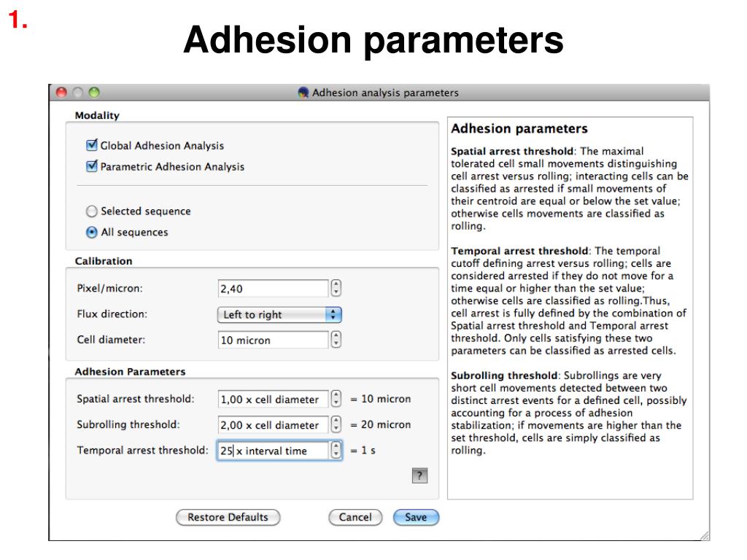Click the Cell diameter stepper arrows
The image size is (747, 560).
coord(336,340)
